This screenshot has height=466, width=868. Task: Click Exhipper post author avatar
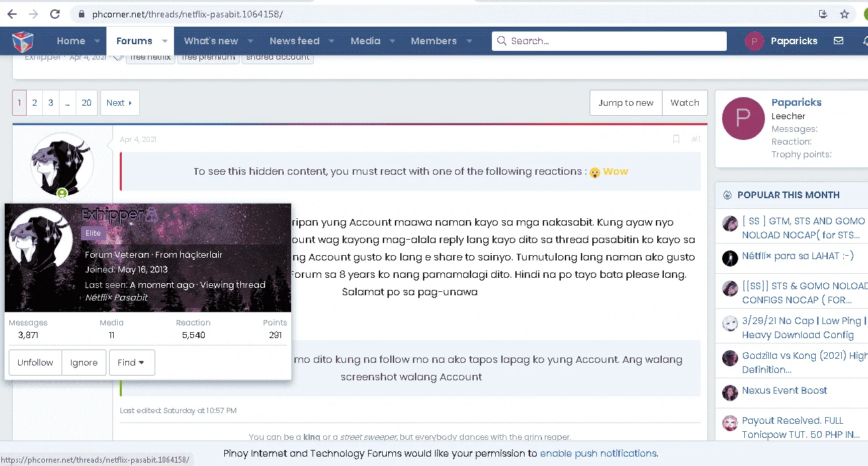click(x=62, y=163)
